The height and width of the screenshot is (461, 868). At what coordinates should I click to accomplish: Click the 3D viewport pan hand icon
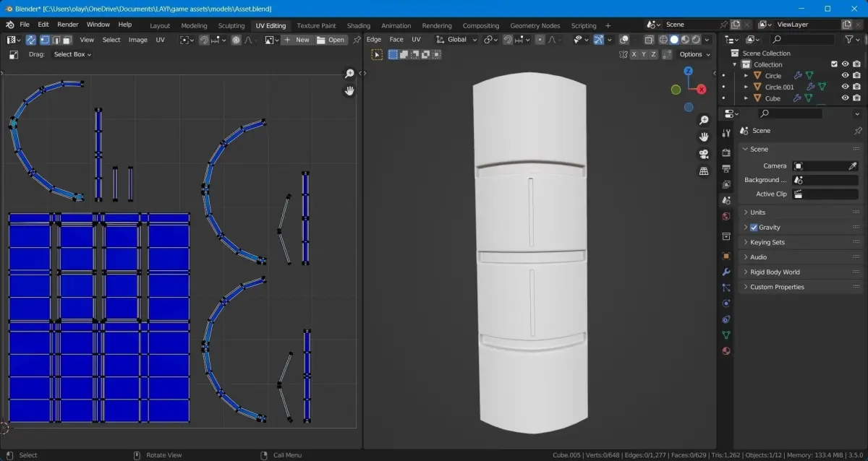(x=704, y=137)
